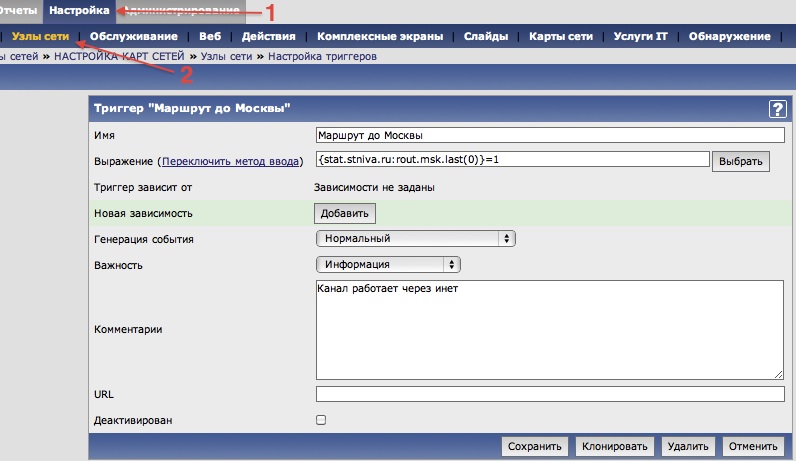Click the Переключить метод ввода link
This screenshot has height=461, width=796.
[x=231, y=161]
